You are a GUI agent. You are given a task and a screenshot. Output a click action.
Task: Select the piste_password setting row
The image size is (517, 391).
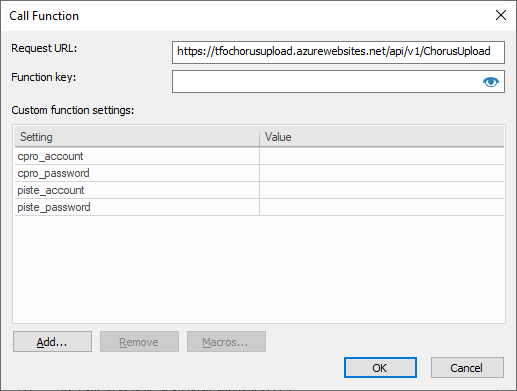pyautogui.click(x=259, y=207)
